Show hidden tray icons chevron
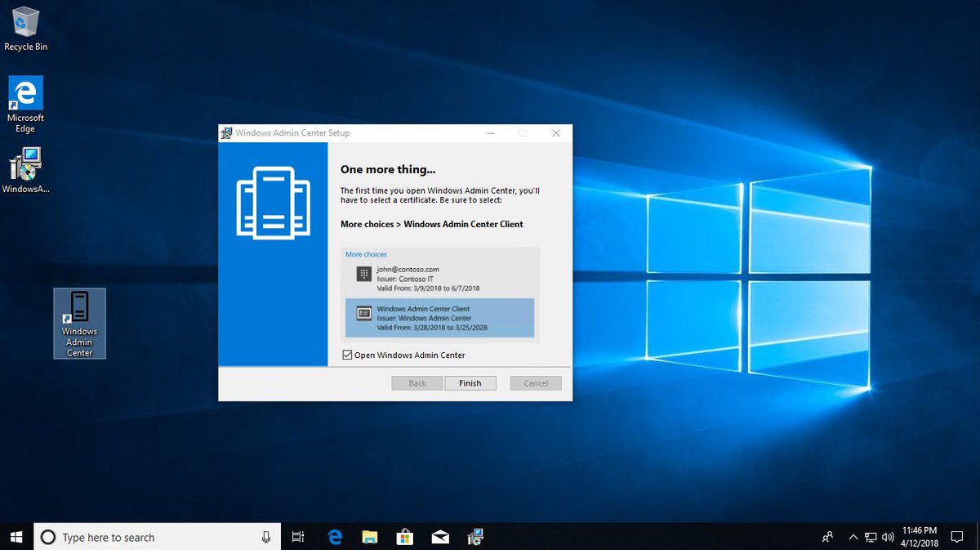Image resolution: width=980 pixels, height=550 pixels. click(x=853, y=537)
